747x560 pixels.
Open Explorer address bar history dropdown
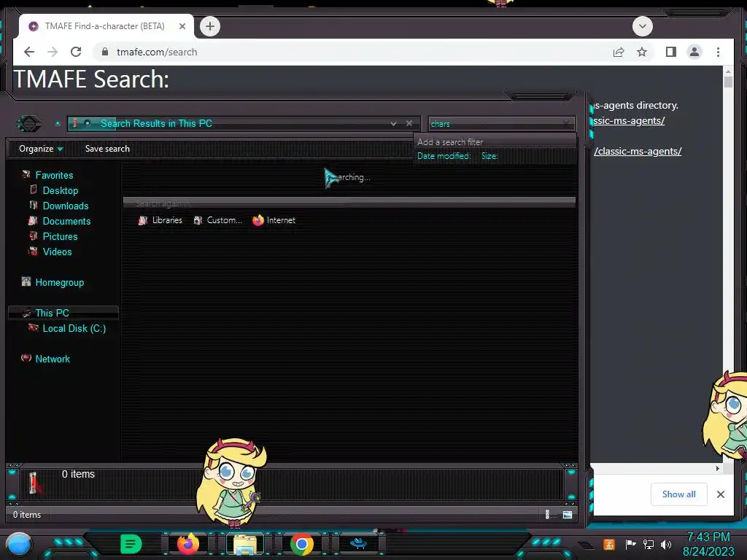(393, 123)
